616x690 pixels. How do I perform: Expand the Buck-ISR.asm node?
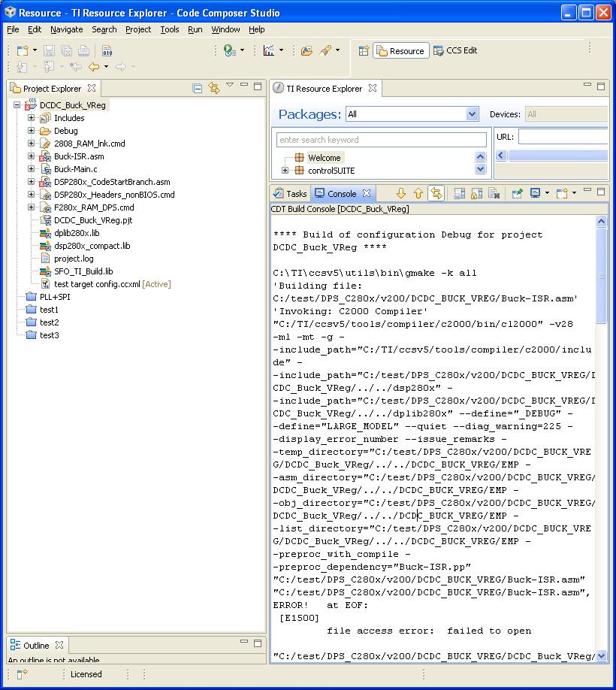(x=31, y=156)
